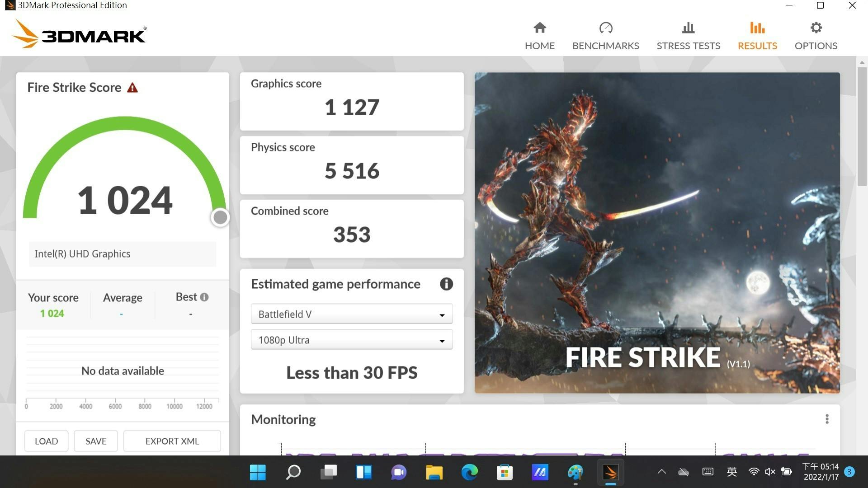This screenshot has height=488, width=868.
Task: Click Less than 30 FPS text
Action: 352,373
